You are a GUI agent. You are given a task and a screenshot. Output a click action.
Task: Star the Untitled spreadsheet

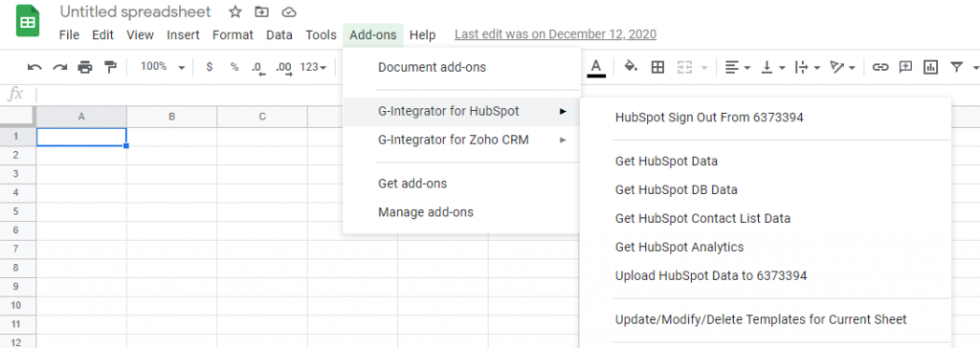pos(235,11)
